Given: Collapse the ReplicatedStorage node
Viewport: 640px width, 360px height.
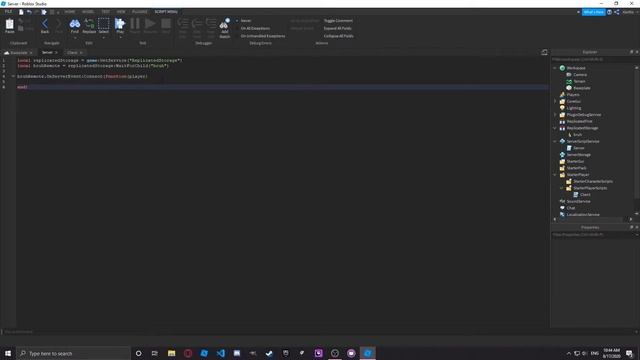Looking at the screenshot, I should (555, 128).
